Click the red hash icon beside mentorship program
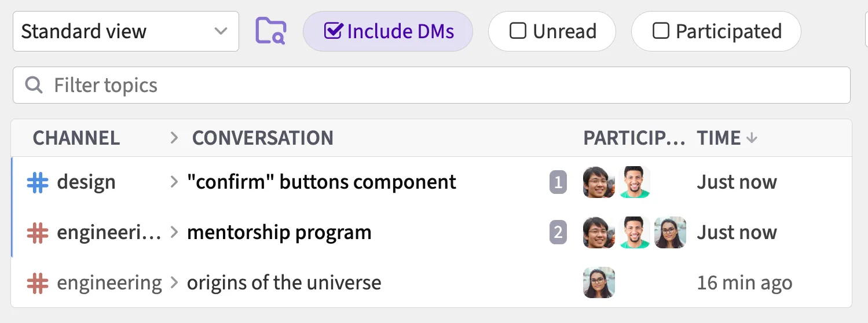Viewport: 868px width, 323px height. (x=38, y=233)
